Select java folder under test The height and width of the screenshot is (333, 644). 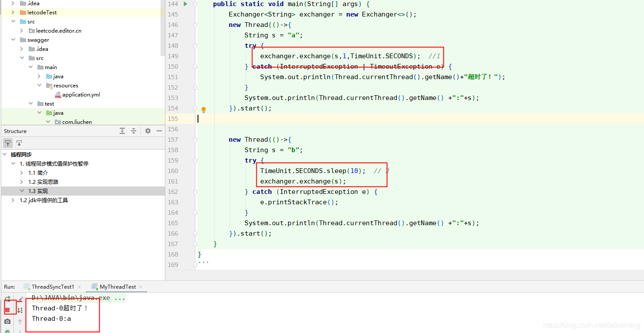(x=58, y=113)
